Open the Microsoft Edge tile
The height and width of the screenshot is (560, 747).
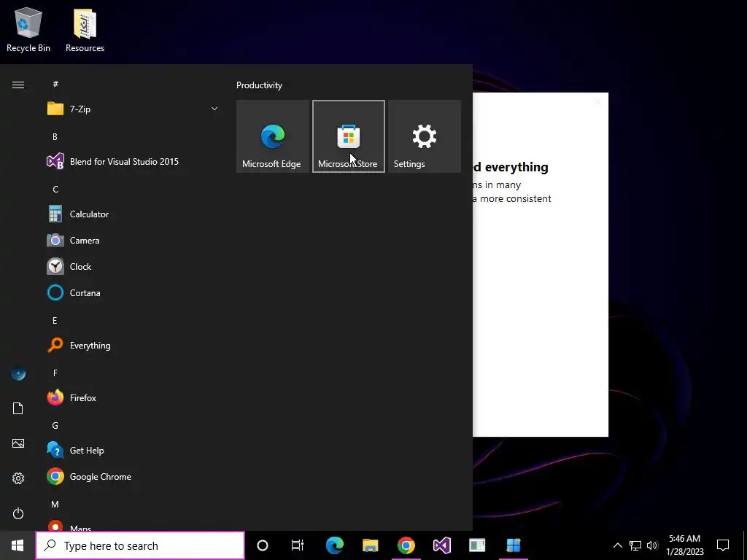click(273, 136)
